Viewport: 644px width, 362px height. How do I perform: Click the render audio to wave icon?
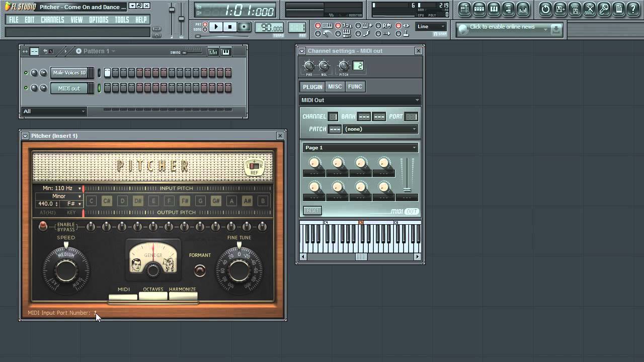(575, 9)
